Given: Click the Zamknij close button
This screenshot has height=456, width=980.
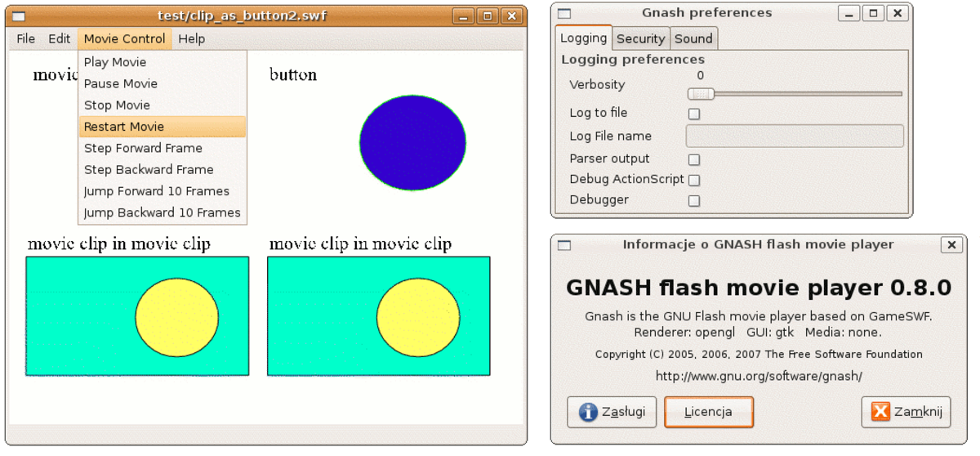Looking at the screenshot, I should click(x=906, y=412).
